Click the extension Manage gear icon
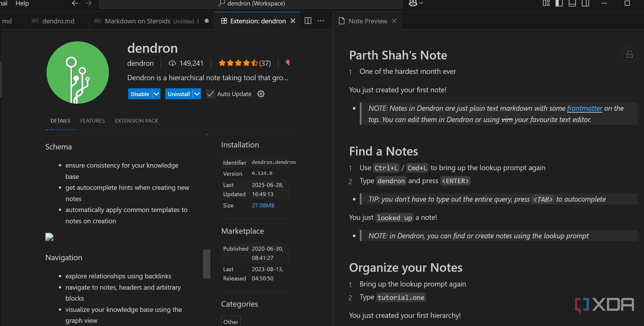 pos(261,94)
